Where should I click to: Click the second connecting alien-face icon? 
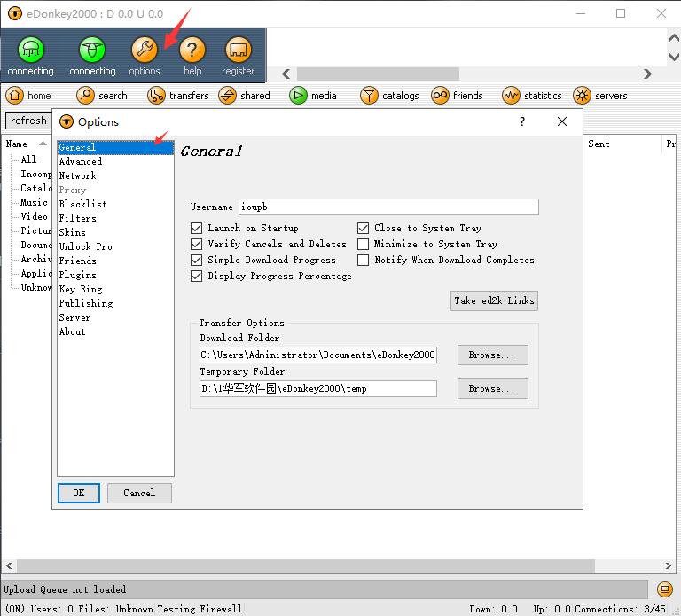92,50
